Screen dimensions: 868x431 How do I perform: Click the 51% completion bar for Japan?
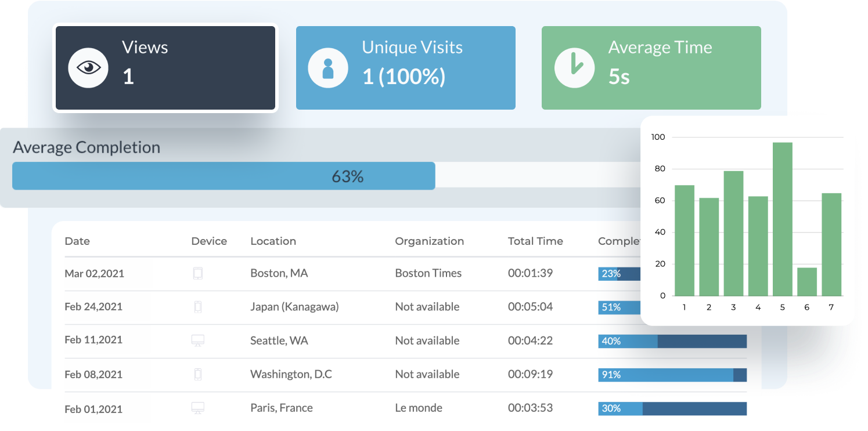point(619,307)
